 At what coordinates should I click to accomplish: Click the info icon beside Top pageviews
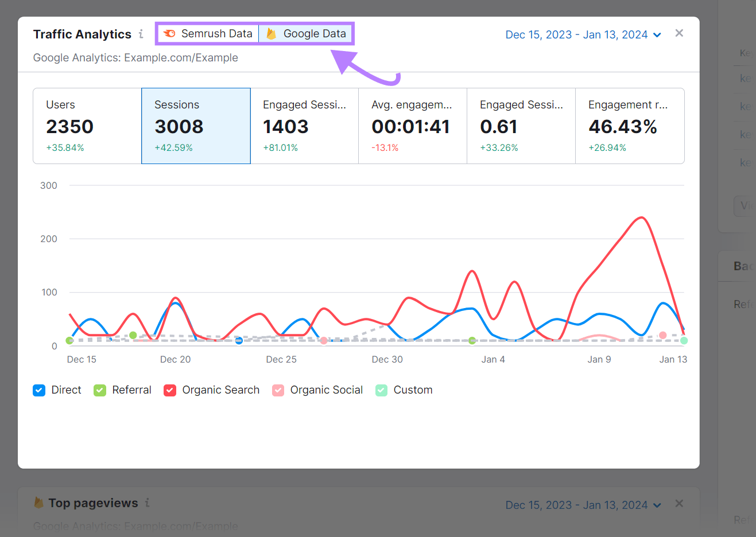click(148, 503)
